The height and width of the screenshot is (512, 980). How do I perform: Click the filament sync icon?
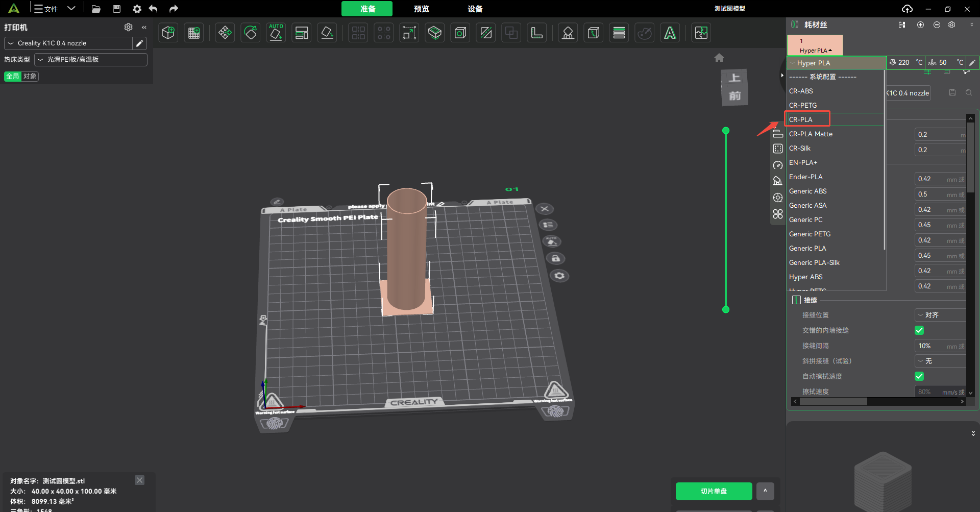tap(902, 25)
